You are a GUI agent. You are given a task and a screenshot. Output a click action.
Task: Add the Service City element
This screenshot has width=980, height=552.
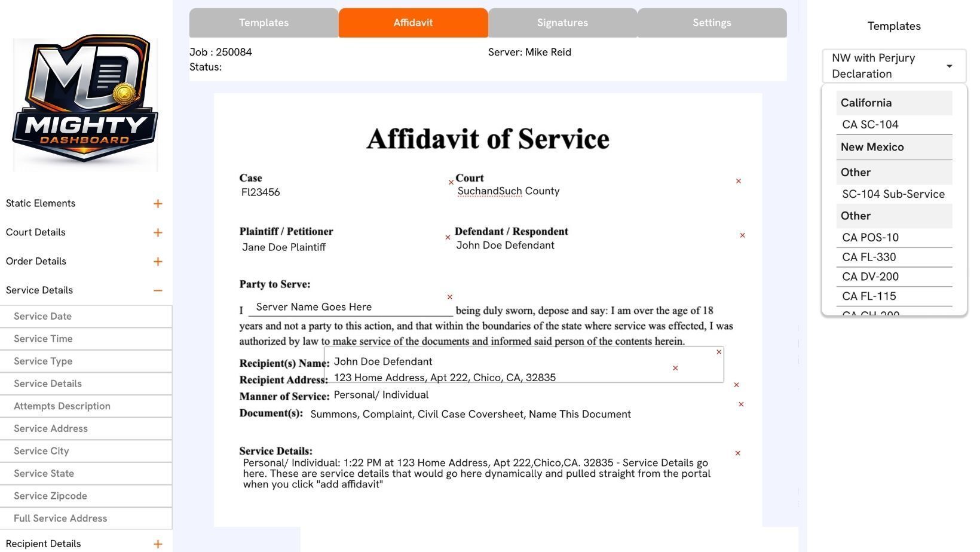click(86, 451)
